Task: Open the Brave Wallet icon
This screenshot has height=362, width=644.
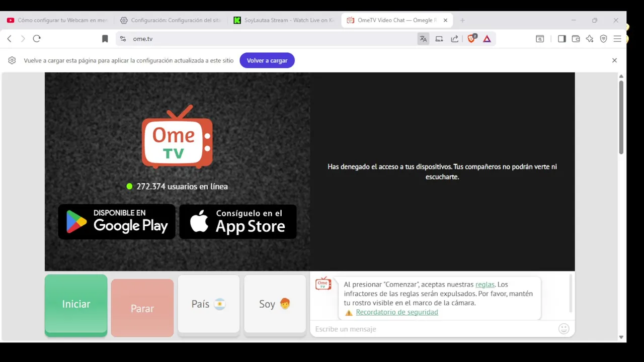Action: [x=576, y=39]
